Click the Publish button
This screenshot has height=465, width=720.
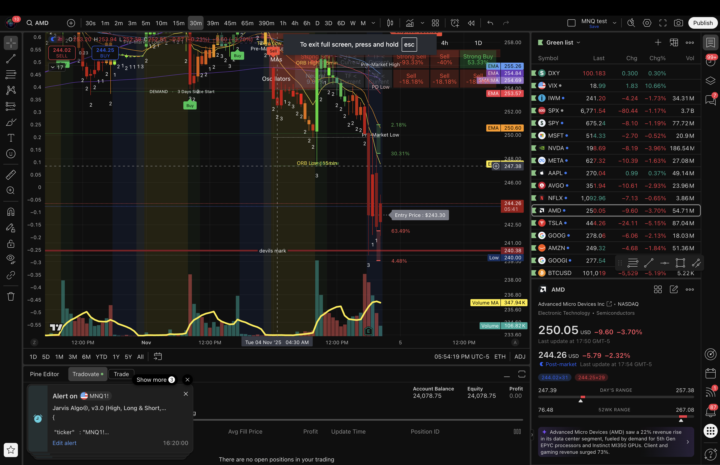tap(702, 22)
